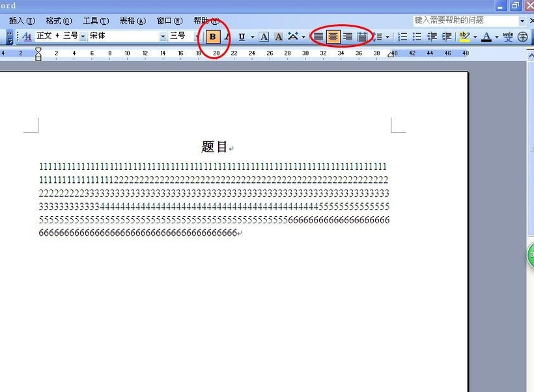Enable right alignment
The width and height of the screenshot is (534, 392).
(x=348, y=37)
